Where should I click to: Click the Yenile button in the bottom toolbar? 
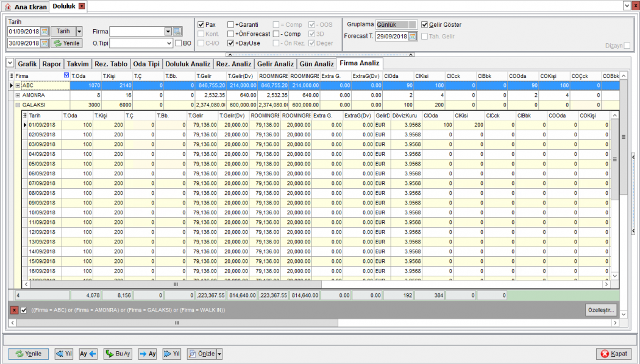point(29,354)
